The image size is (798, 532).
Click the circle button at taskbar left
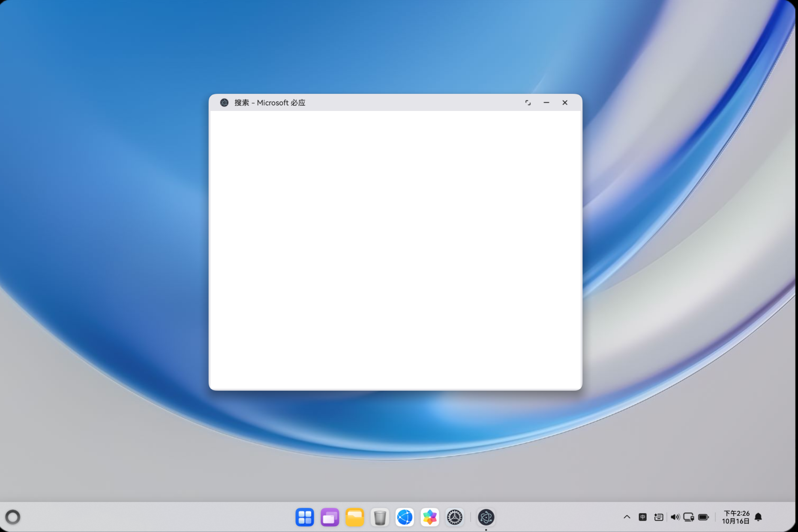(x=13, y=517)
